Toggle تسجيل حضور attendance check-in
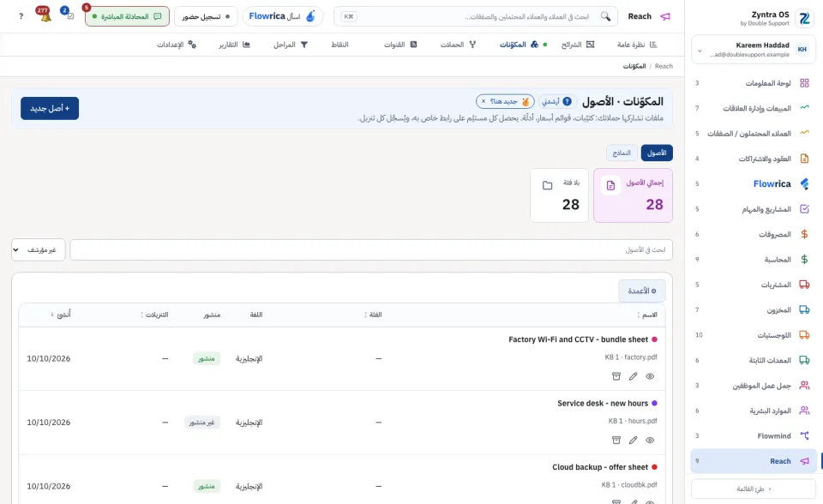The height and width of the screenshot is (504, 823). pos(206,17)
